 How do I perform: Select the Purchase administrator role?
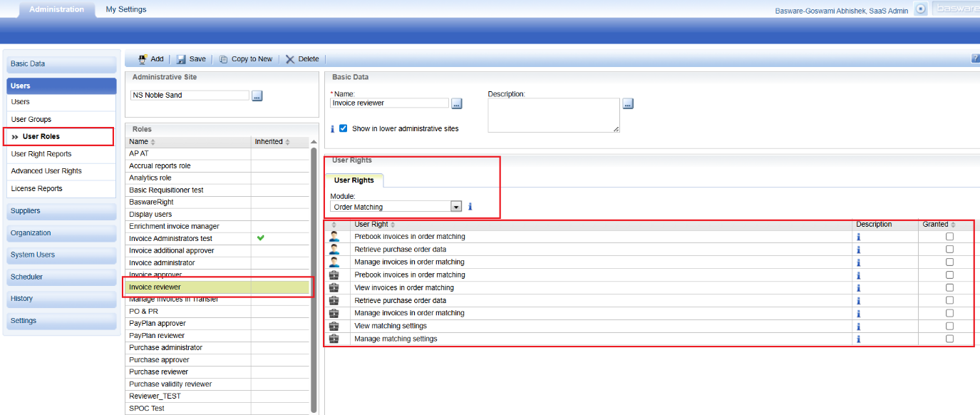click(x=217, y=347)
